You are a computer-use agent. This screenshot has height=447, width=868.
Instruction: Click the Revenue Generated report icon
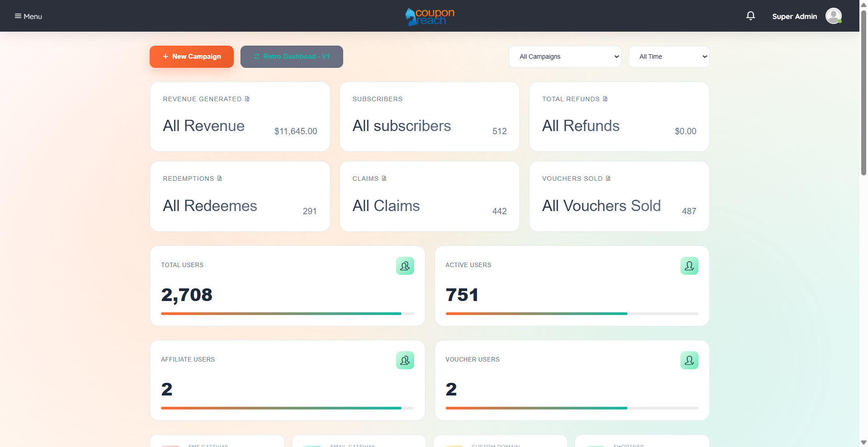(x=247, y=99)
